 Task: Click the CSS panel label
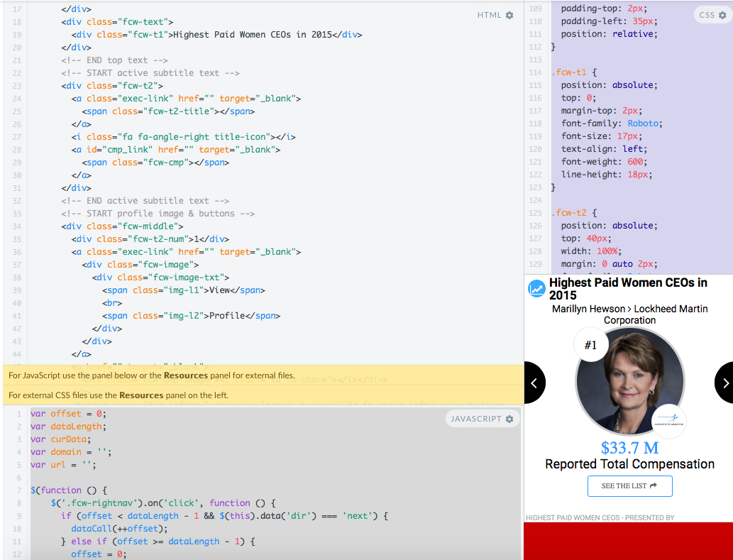[707, 15]
